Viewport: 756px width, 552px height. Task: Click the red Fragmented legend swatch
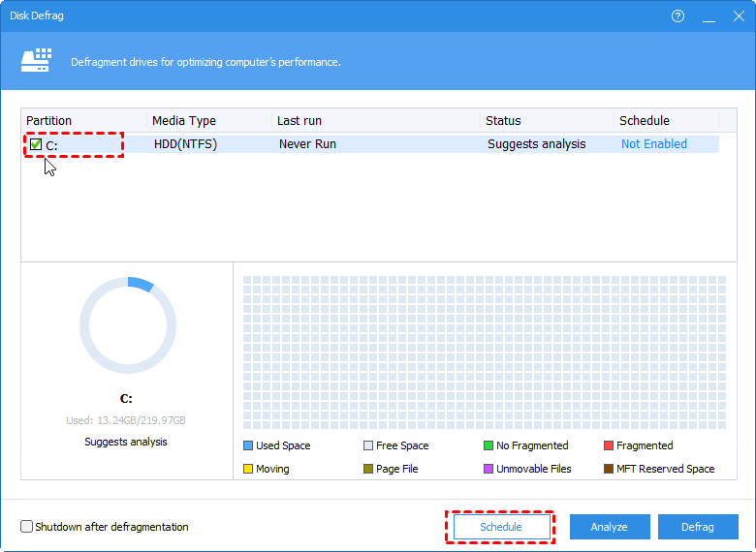point(609,445)
